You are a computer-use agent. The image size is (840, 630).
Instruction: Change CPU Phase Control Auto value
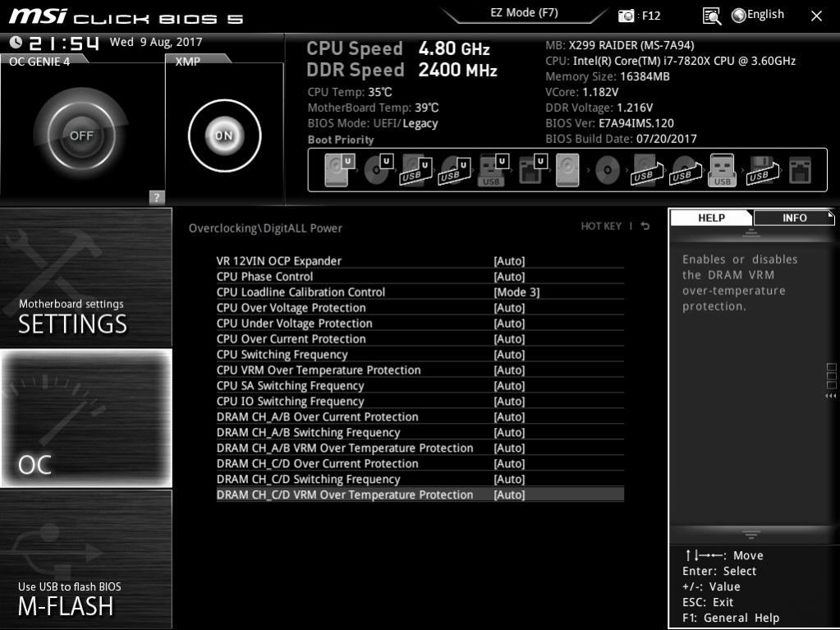click(509, 277)
